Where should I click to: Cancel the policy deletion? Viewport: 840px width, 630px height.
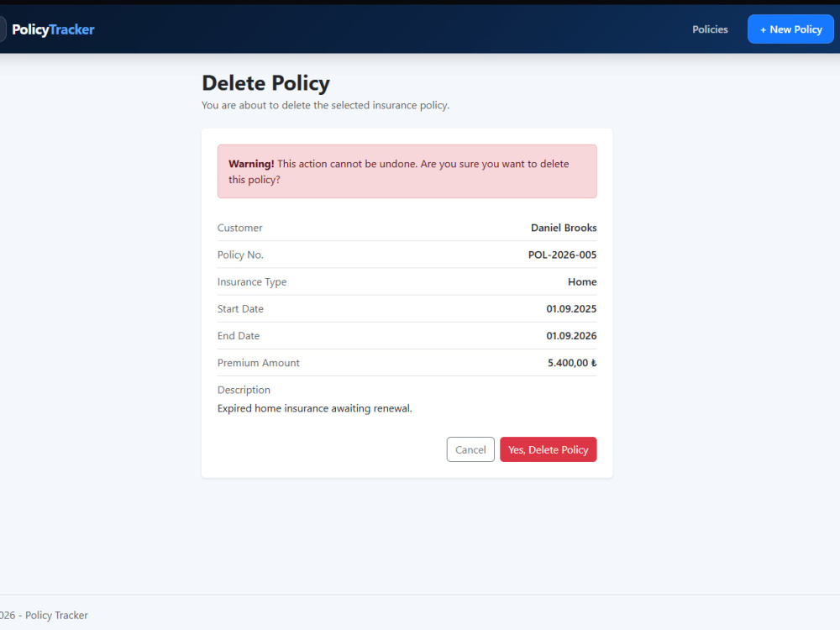coord(470,449)
